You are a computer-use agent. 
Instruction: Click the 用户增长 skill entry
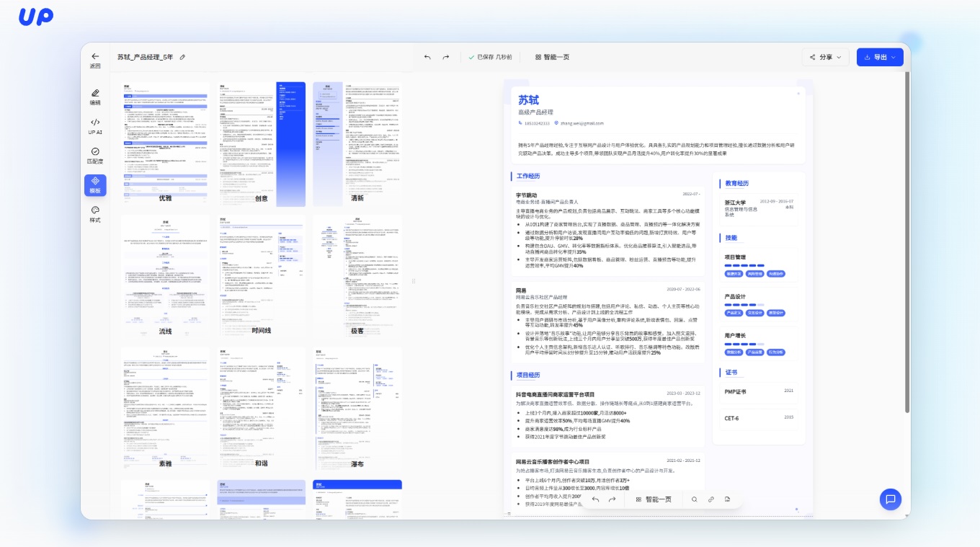[735, 336]
